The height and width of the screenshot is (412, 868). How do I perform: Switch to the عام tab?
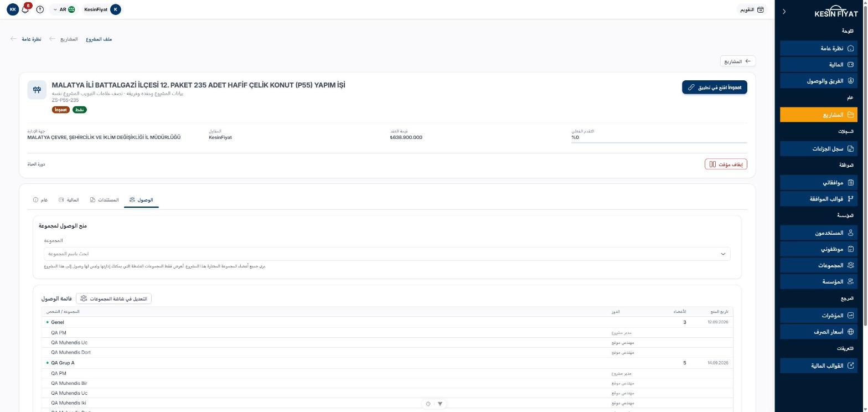(x=40, y=200)
